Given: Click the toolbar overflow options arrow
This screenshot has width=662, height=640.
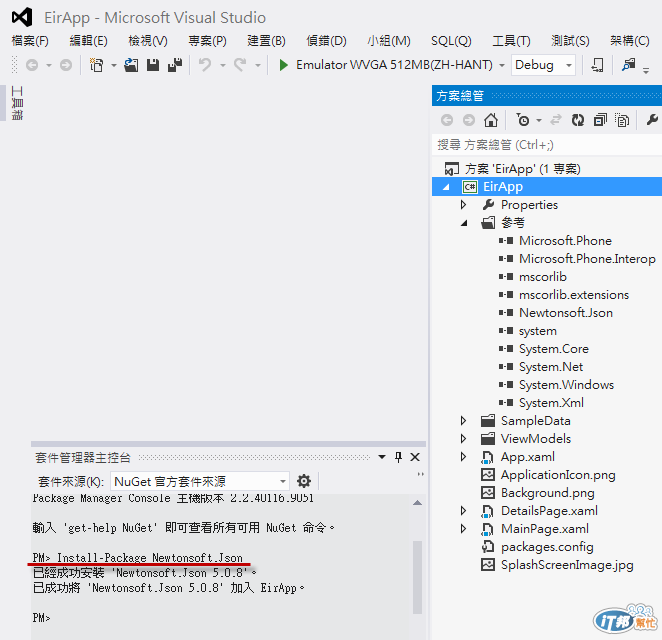Looking at the screenshot, I should tap(646, 71).
